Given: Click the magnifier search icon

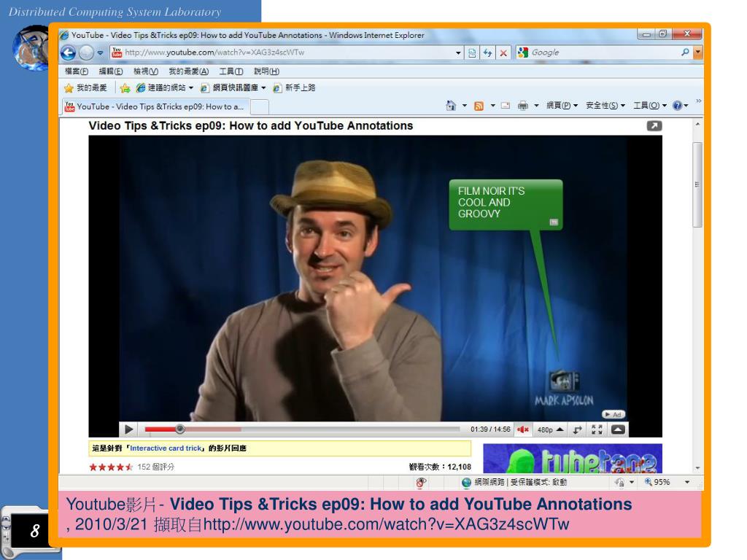Looking at the screenshot, I should point(685,52).
